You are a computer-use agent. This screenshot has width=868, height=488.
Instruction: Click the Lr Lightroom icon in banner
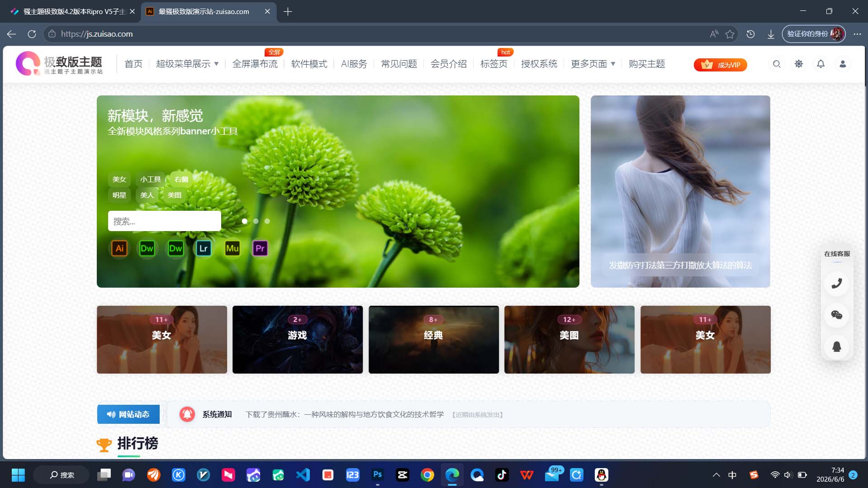point(204,248)
